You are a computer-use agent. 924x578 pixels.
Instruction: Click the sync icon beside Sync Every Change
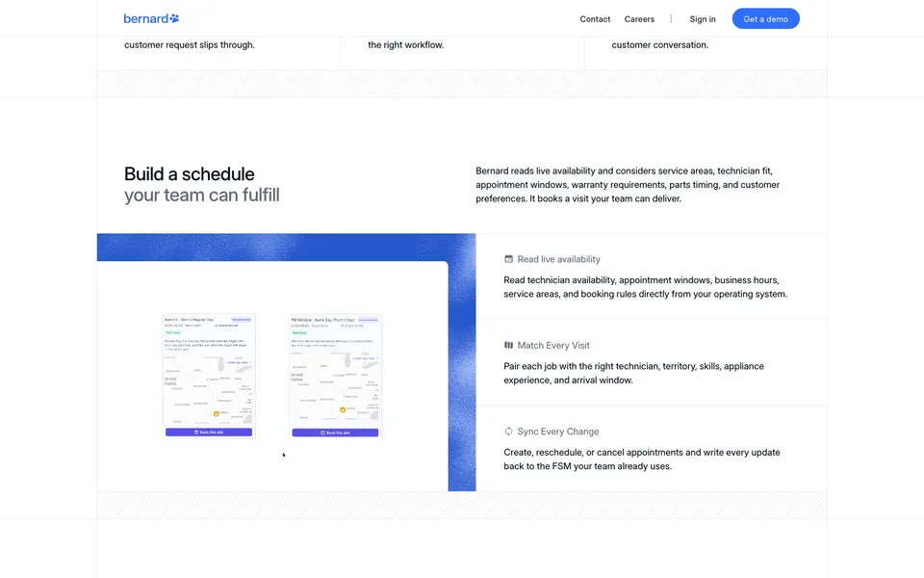508,432
